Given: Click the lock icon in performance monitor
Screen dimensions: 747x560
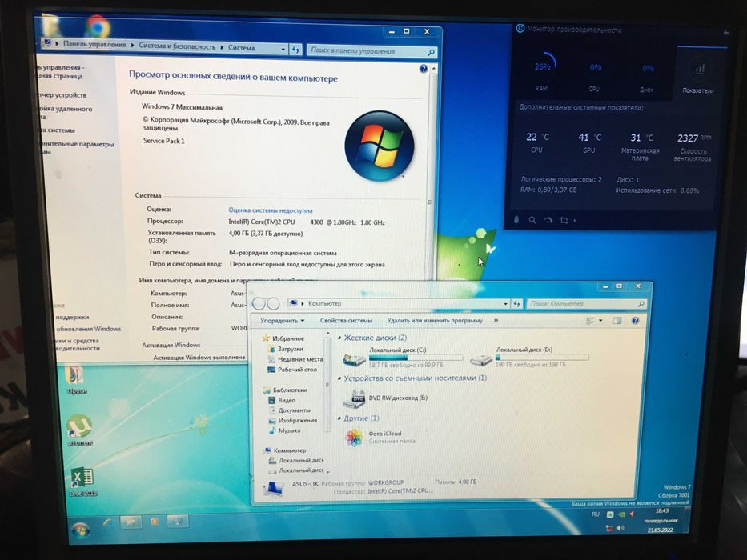Looking at the screenshot, I should pyautogui.click(x=516, y=219).
